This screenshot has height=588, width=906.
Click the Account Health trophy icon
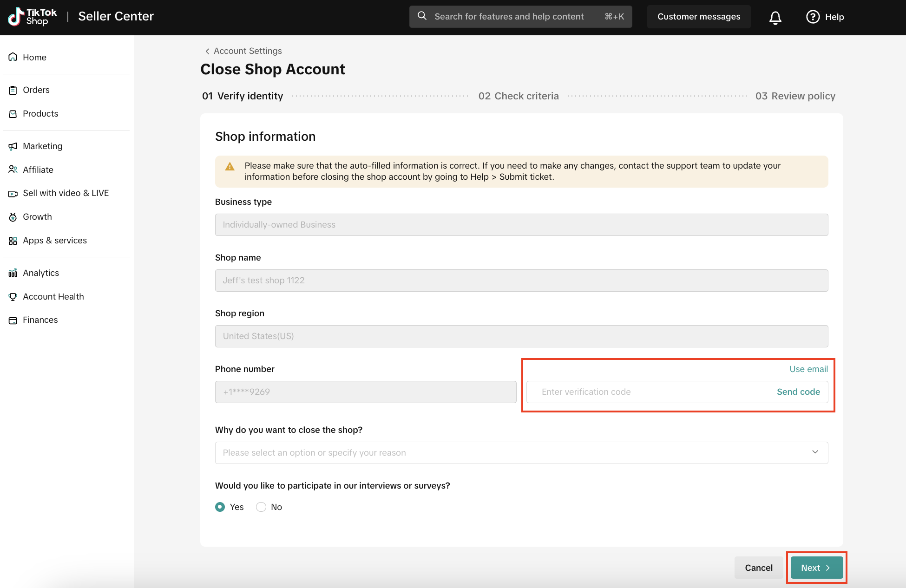click(13, 297)
